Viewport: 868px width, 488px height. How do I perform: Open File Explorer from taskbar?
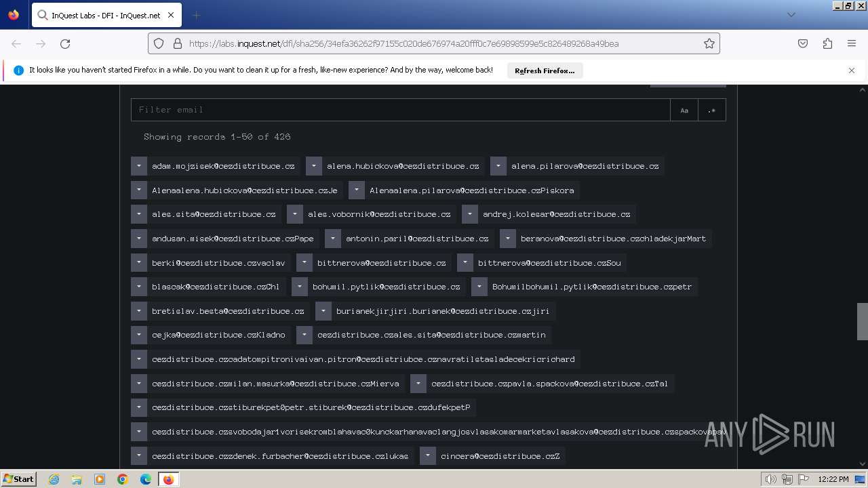point(77,479)
